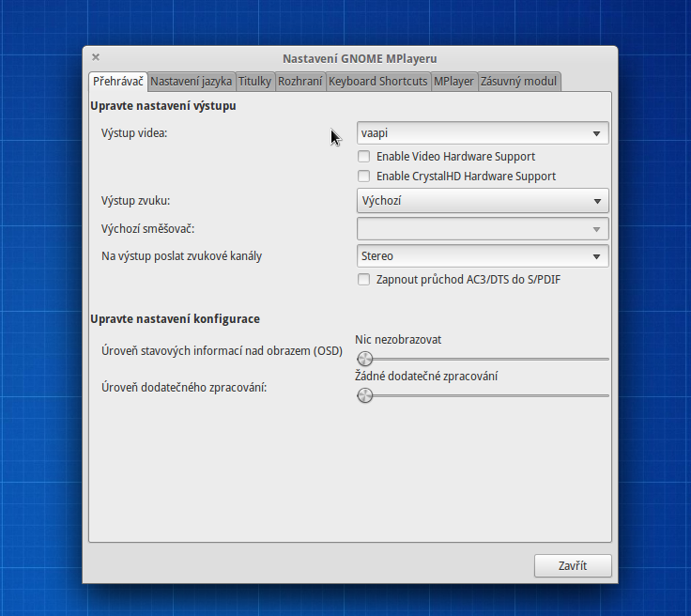Go to Keyboard Shortcuts tab

[x=377, y=82]
